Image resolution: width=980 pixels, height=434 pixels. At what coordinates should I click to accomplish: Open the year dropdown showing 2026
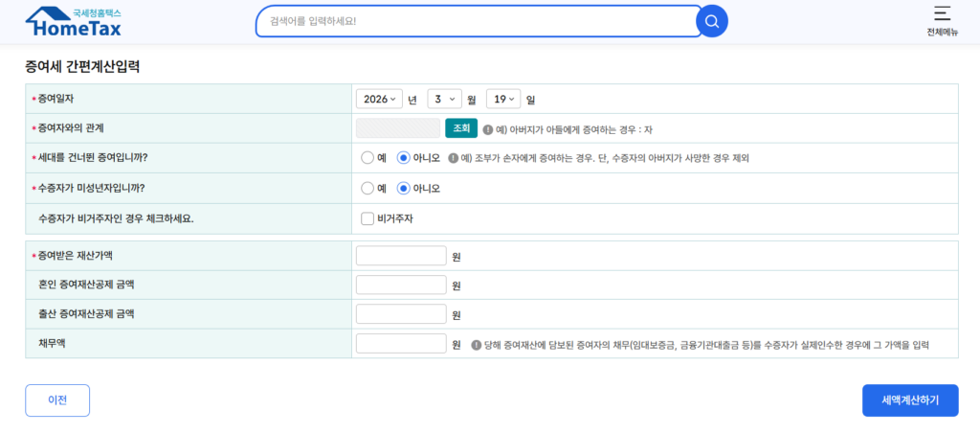click(379, 99)
